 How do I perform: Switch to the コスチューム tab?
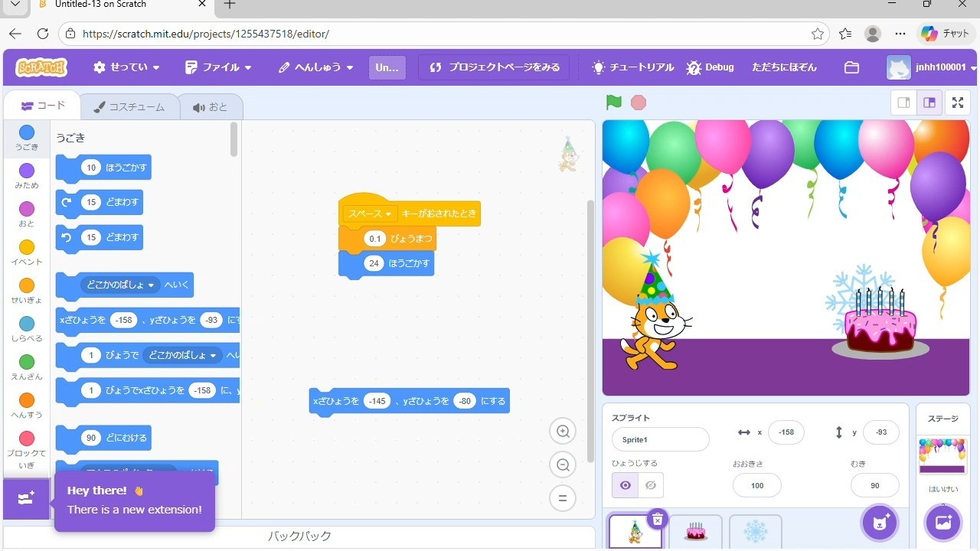(129, 107)
